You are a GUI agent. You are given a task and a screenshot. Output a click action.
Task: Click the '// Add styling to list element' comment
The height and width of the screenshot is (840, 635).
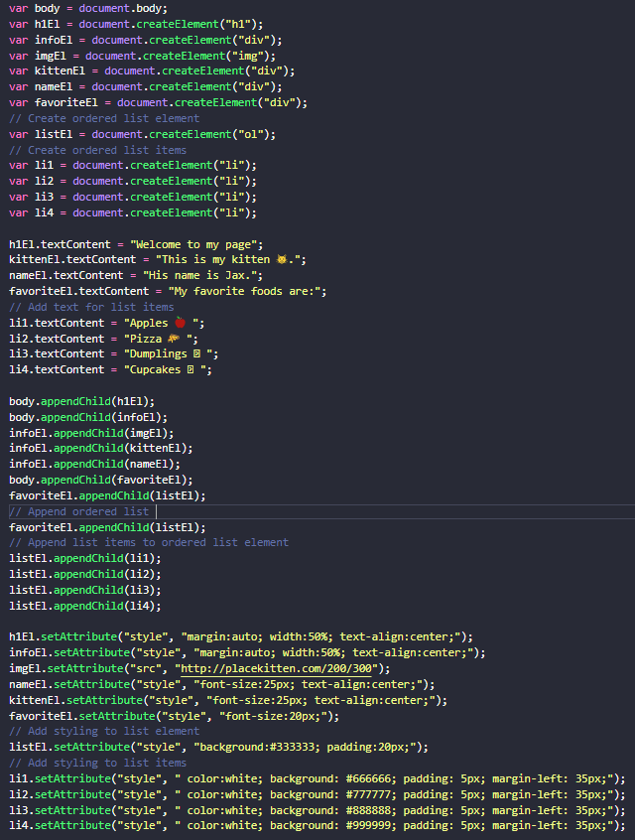click(104, 731)
